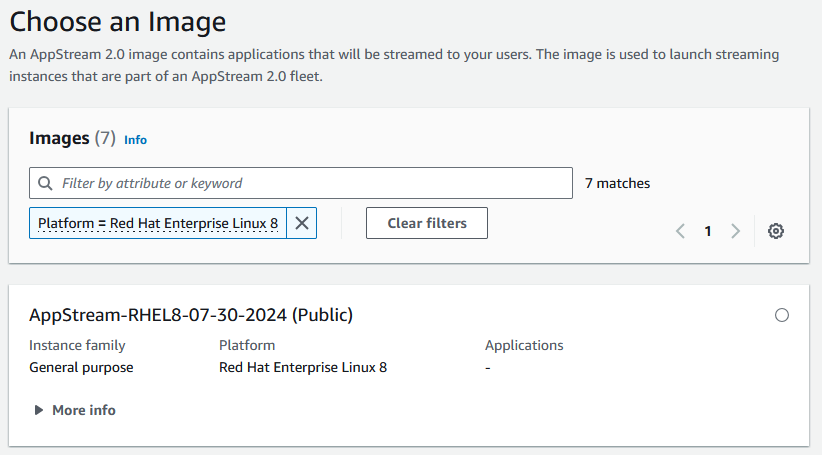822x455 pixels.
Task: Click the Clear filters button
Action: [x=427, y=223]
